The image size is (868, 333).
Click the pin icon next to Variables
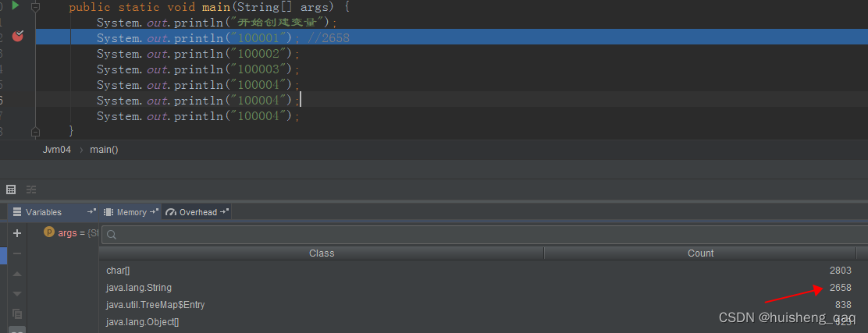(x=91, y=212)
